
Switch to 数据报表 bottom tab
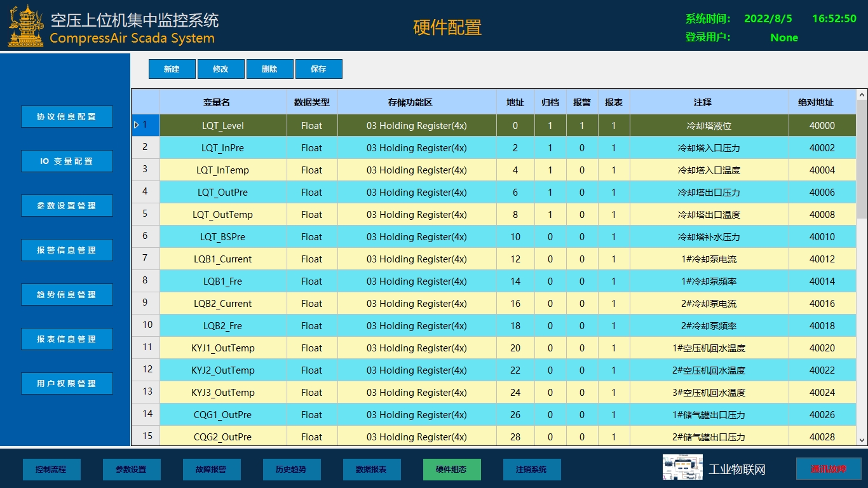click(372, 470)
